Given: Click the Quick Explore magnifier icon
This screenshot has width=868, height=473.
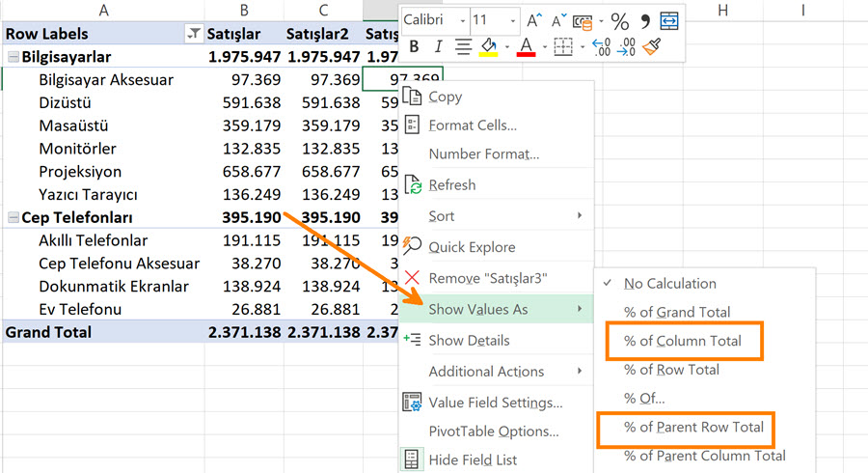Looking at the screenshot, I should point(412,246).
